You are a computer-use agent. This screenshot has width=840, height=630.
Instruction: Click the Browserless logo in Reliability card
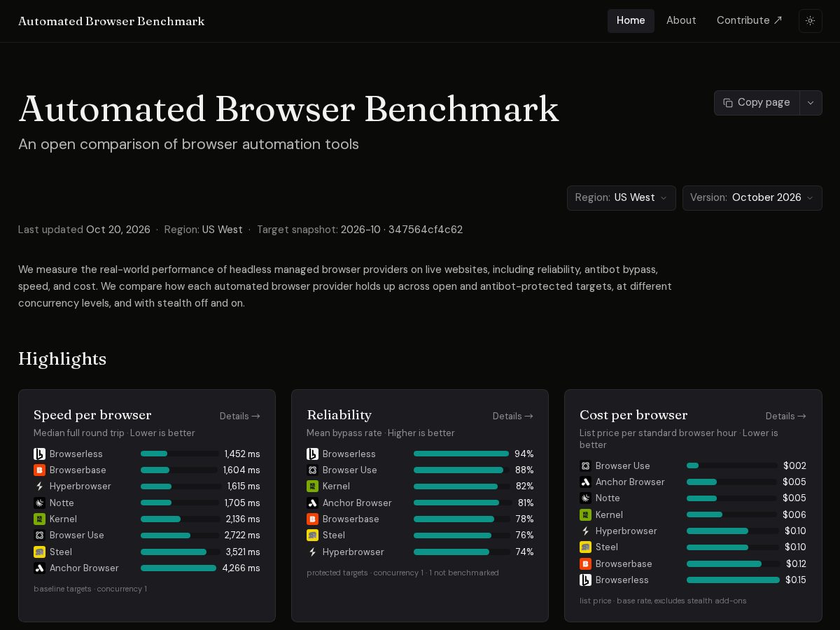pyautogui.click(x=313, y=454)
